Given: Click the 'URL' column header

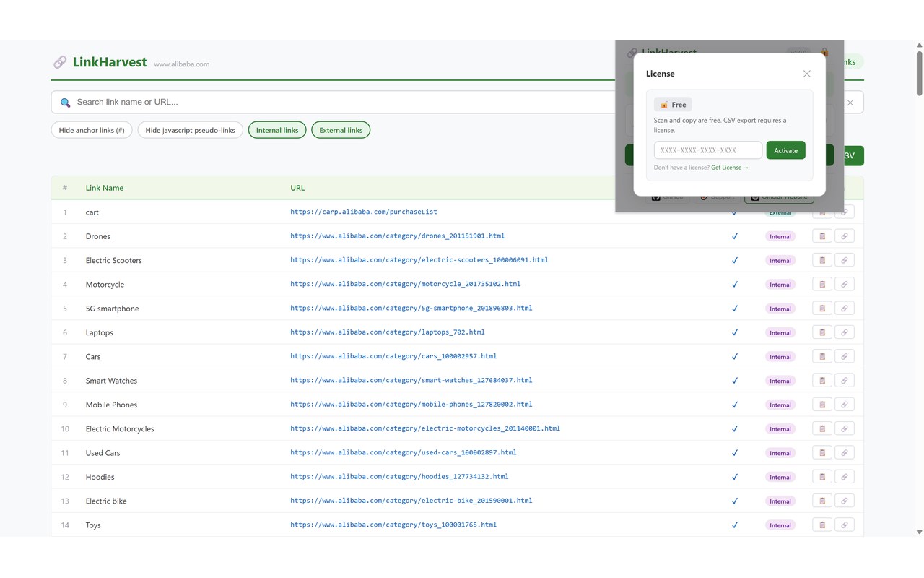Looking at the screenshot, I should [x=297, y=188].
